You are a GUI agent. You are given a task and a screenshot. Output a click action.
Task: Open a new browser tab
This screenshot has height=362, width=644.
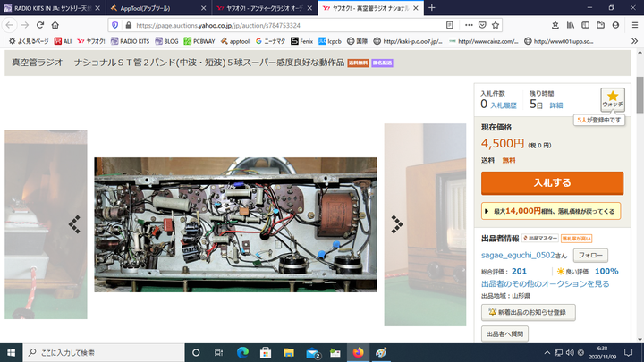click(432, 7)
